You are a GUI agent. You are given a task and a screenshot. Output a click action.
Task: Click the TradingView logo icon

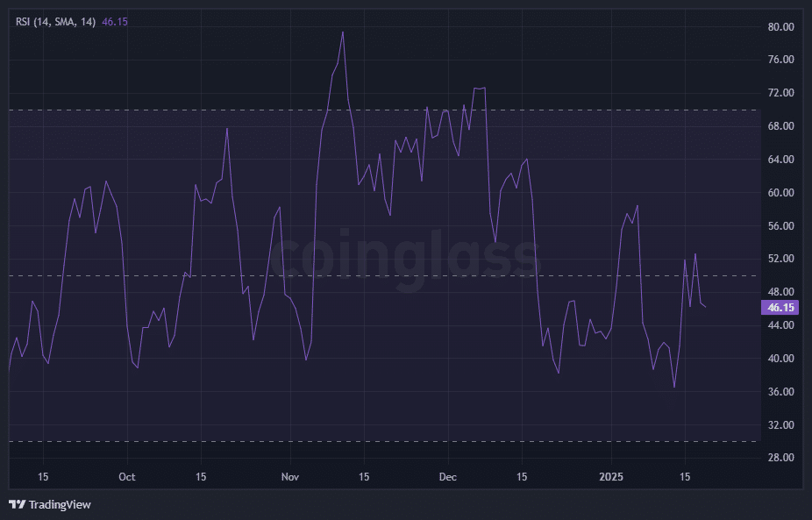pos(17,504)
